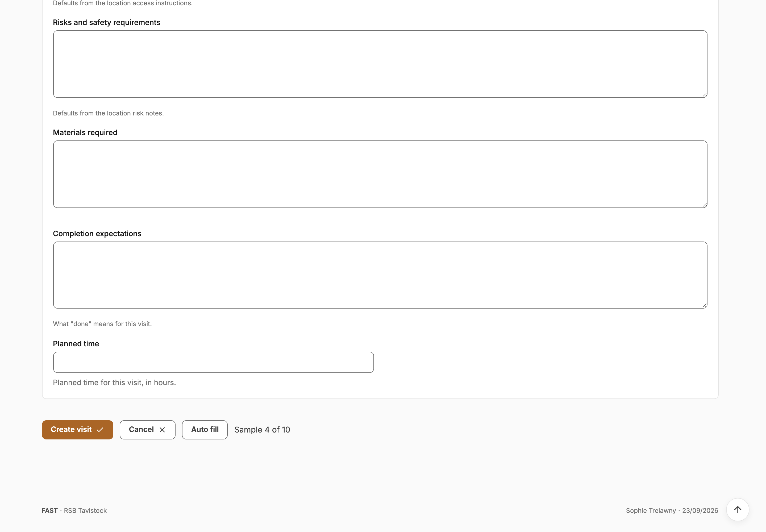Viewport: 766px width, 532px height.
Task: Click the 'What "done" means for this visit.' hint
Action: click(102, 324)
